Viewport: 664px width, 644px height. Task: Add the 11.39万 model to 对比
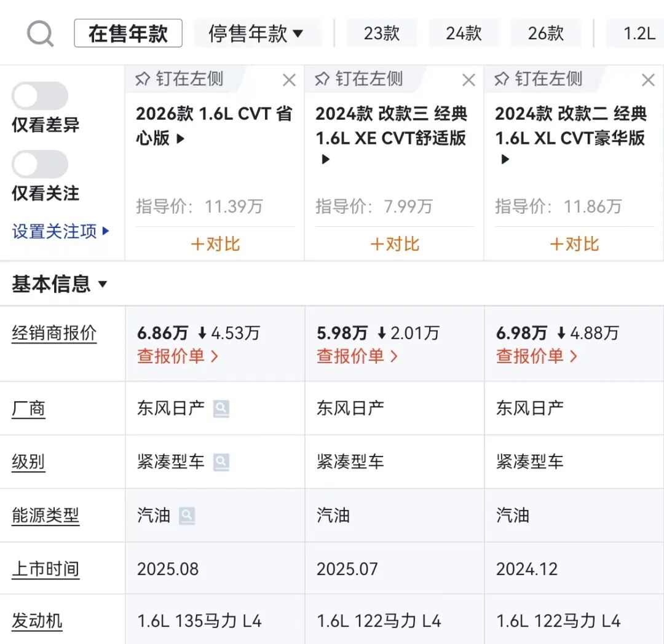click(215, 244)
